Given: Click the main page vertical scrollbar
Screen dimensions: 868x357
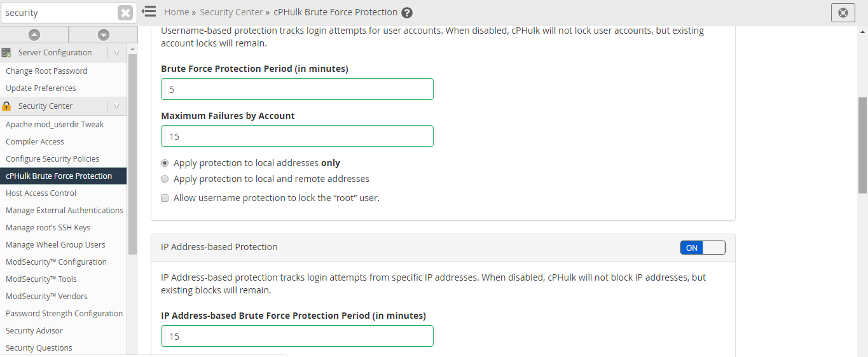Looking at the screenshot, I should pos(863,145).
